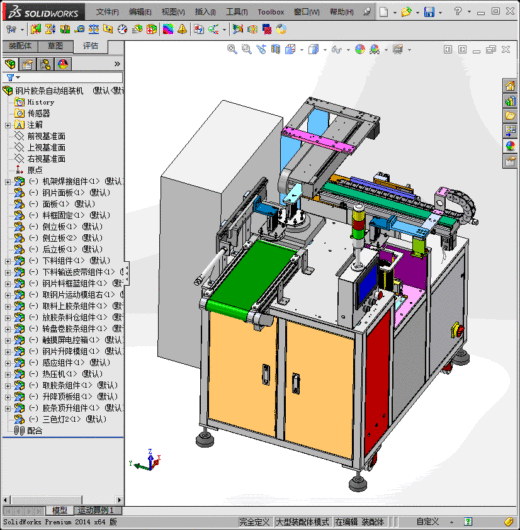Switch to the 草图 command tab
520x530 pixels.
coord(55,46)
